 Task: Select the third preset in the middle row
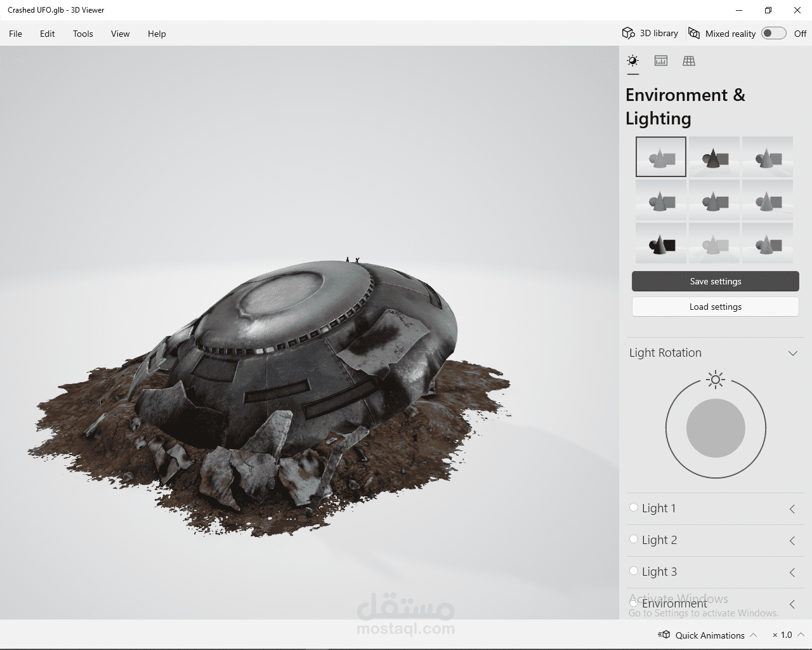tap(768, 200)
